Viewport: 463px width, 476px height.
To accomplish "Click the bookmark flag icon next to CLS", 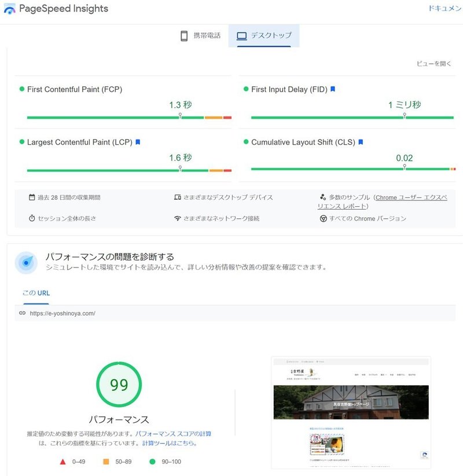I will click(361, 142).
